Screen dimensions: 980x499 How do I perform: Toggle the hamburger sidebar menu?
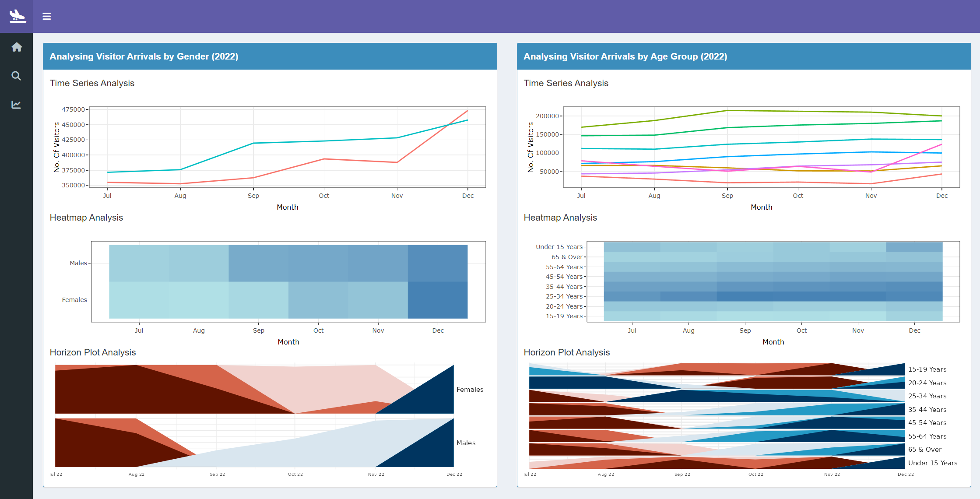tap(47, 16)
